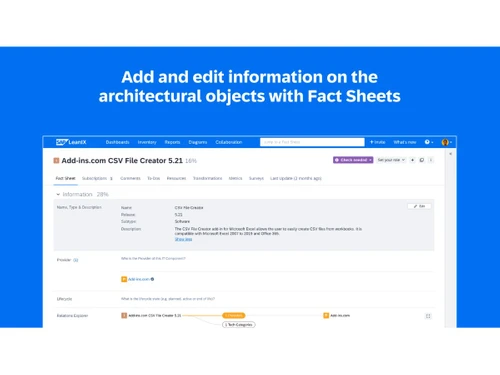Go to the Transformations tab
The image size is (500, 375).
point(207,178)
